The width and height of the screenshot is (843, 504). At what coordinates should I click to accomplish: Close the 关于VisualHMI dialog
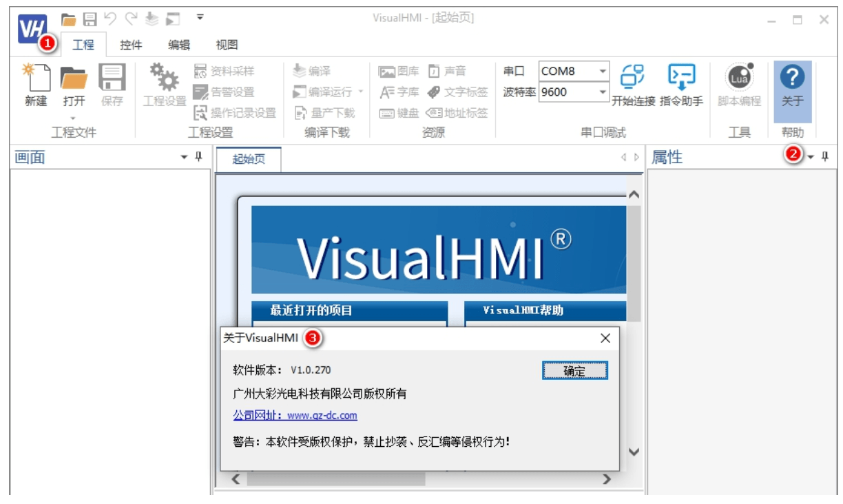point(605,338)
